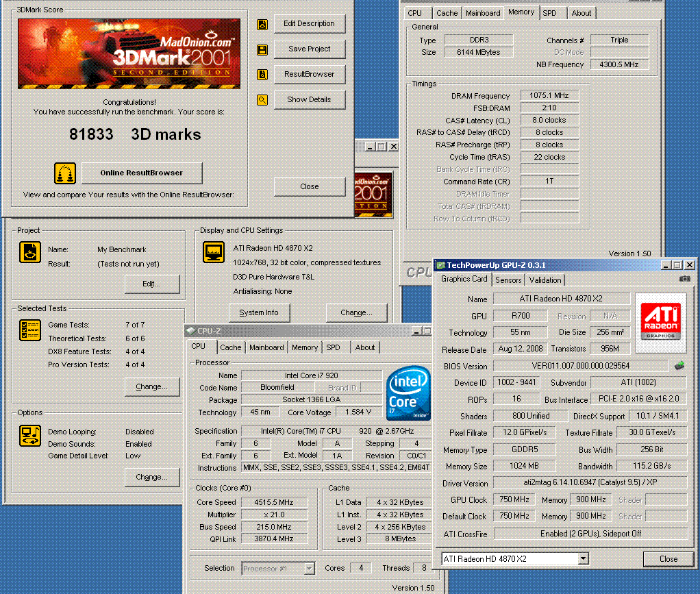Open the Mainboard tab in the lower CPU-Z window

[x=266, y=347]
